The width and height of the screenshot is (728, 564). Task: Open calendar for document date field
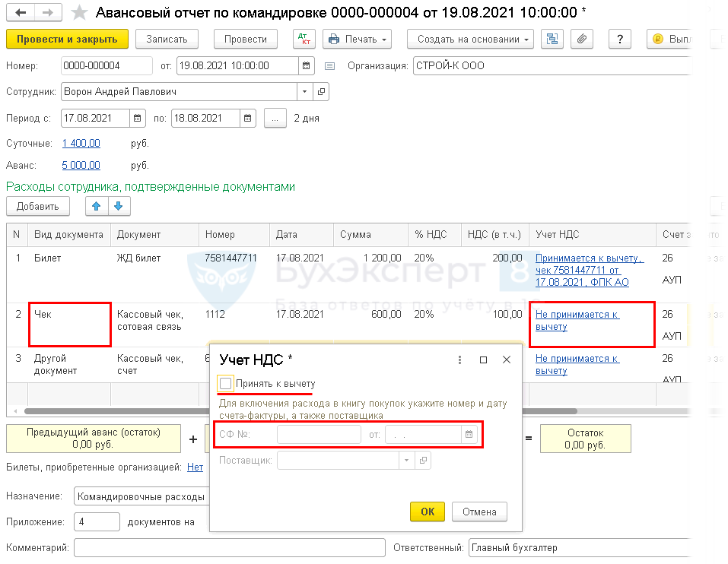pos(307,66)
